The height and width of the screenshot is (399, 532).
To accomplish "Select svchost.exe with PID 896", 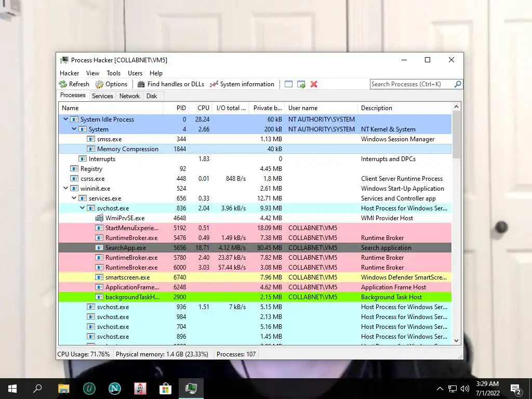I will point(255,336).
